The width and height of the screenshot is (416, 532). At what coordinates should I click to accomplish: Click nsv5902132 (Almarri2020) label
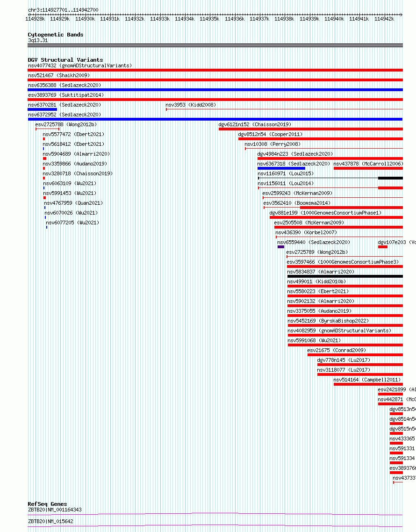pos(321,302)
